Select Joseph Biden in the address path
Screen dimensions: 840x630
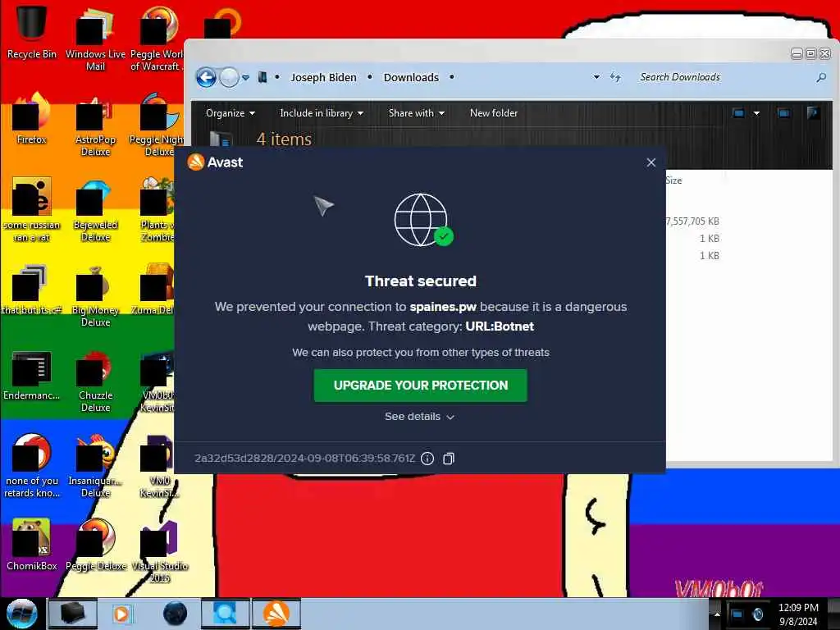click(323, 78)
